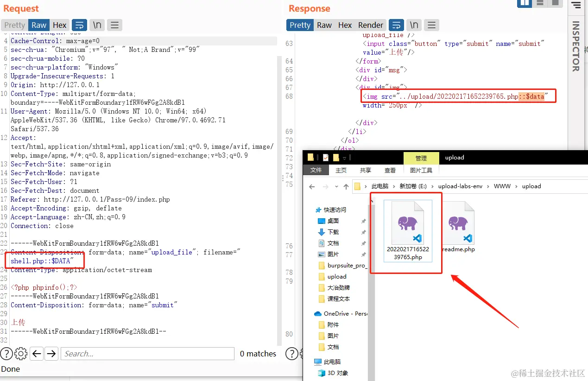Navigate forward in Explorer
588x381 pixels.
(x=325, y=186)
